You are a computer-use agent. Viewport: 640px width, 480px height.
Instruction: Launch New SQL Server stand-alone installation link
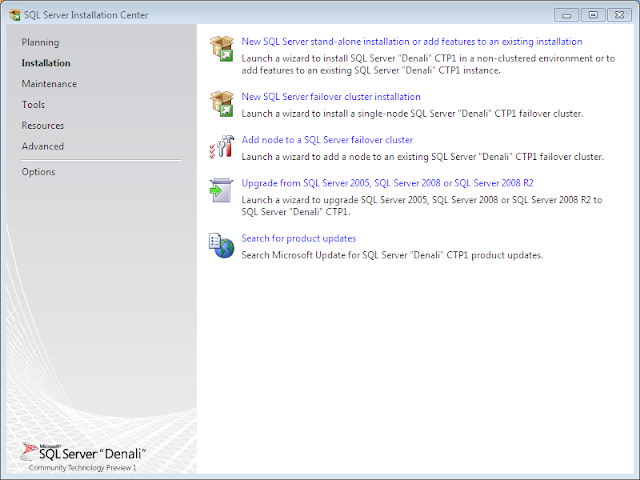click(412, 42)
